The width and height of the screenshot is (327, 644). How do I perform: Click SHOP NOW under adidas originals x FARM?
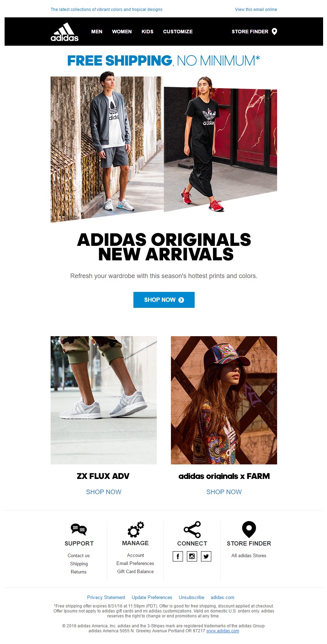pyautogui.click(x=224, y=492)
